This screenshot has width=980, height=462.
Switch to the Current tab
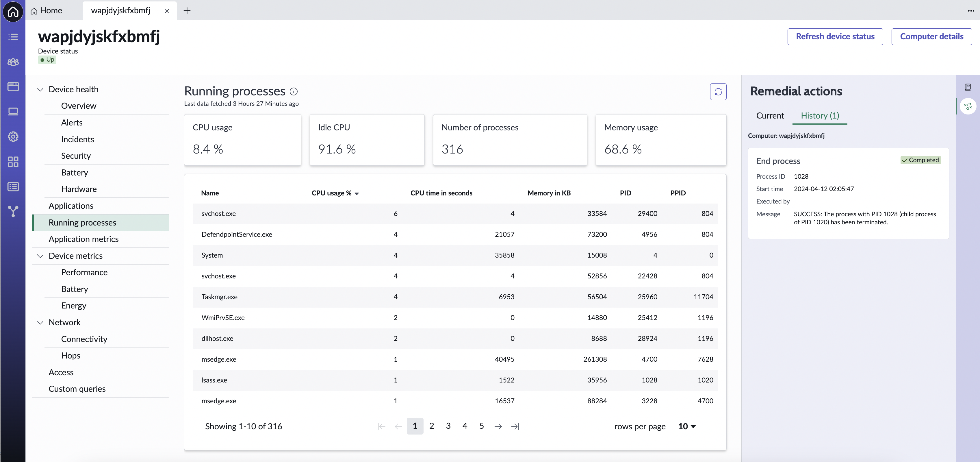pos(770,116)
